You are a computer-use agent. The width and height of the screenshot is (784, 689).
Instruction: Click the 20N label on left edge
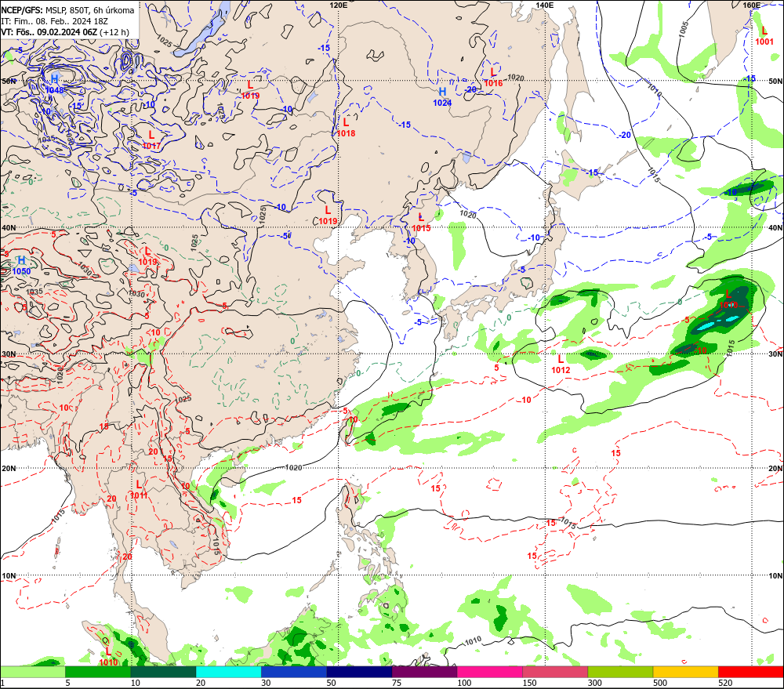coord(9,469)
